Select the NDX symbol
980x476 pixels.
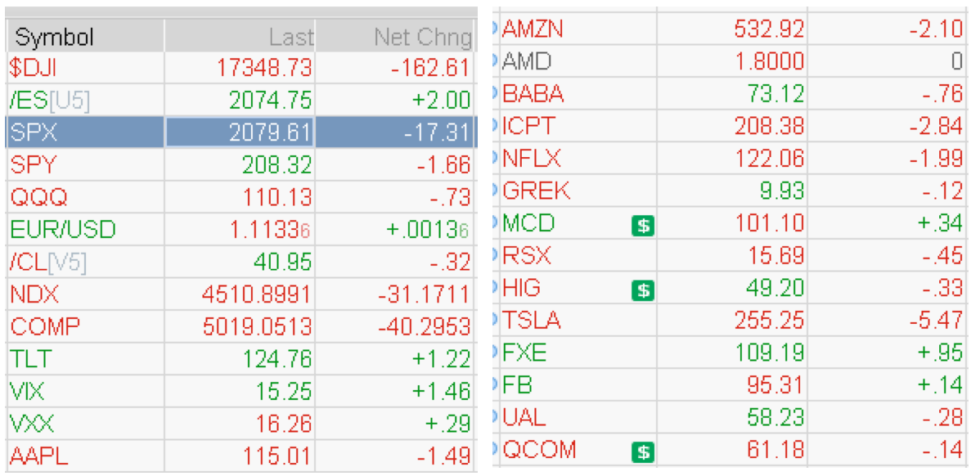point(34,294)
